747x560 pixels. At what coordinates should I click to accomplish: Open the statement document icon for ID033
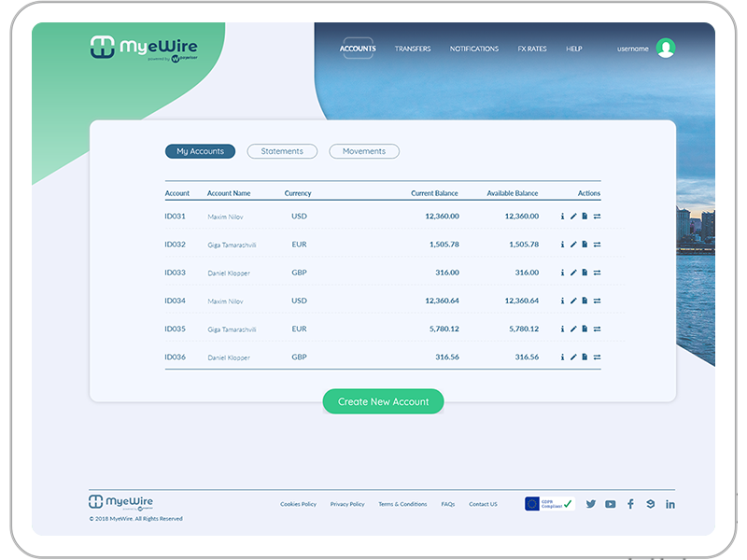point(585,273)
